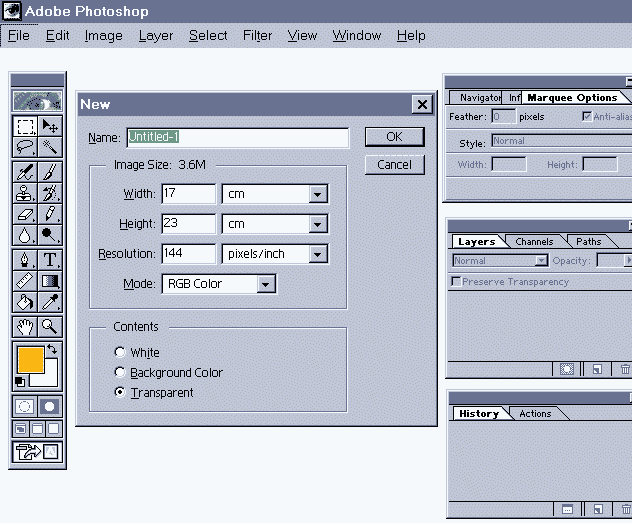Open the File menu
Screen dimensions: 632x523
click(x=19, y=35)
